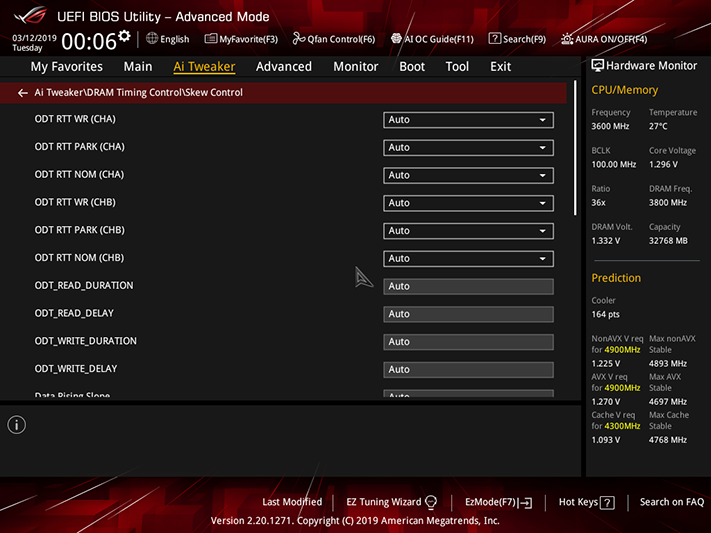Click the Prediction heading
Image resolution: width=711 pixels, height=533 pixels.
[x=616, y=278]
